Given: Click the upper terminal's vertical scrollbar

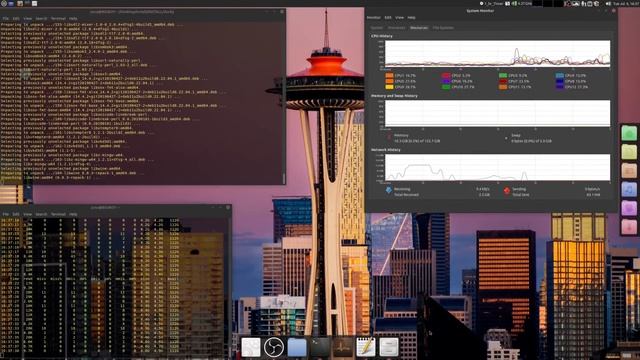Looking at the screenshot, I should pyautogui.click(x=284, y=102).
